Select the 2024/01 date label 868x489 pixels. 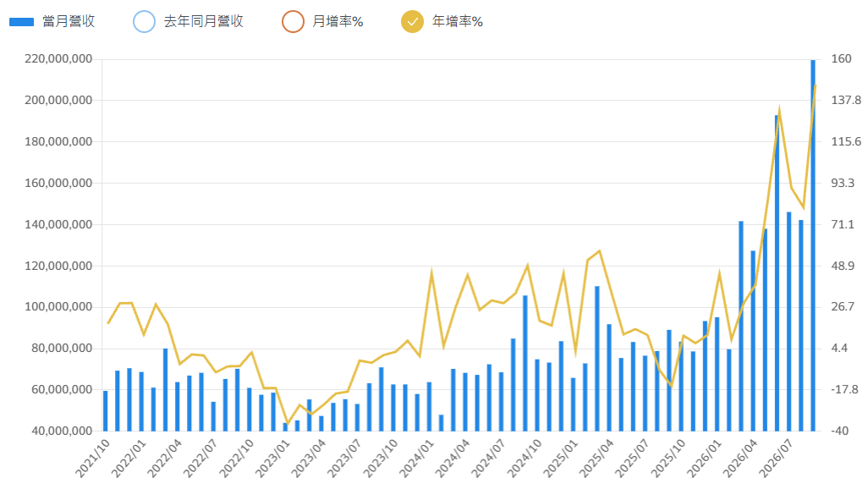[417, 459]
